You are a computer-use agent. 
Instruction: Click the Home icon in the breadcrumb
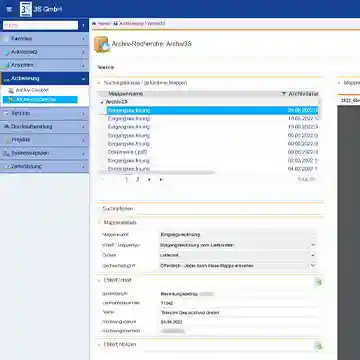pyautogui.click(x=94, y=24)
